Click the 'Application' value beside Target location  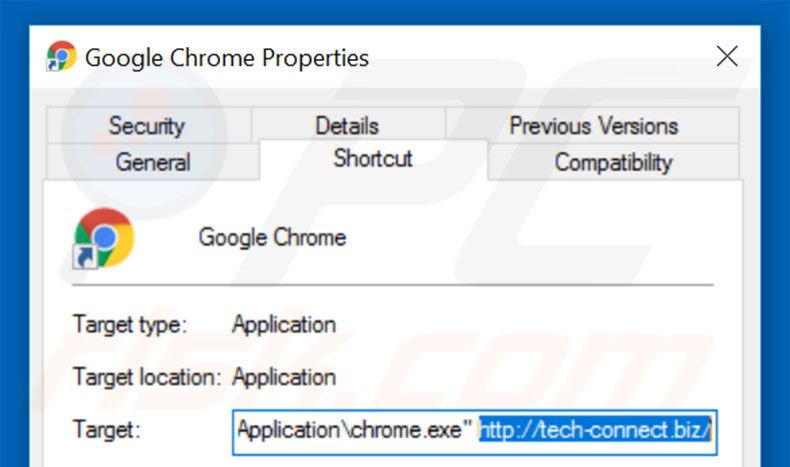pos(284,377)
